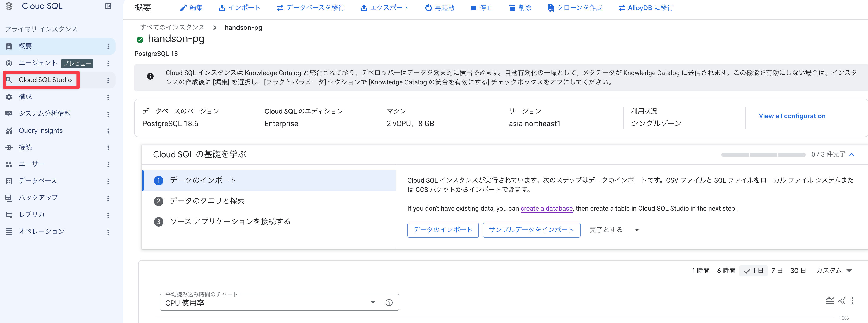Open more options for 概要 item

coord(108,47)
